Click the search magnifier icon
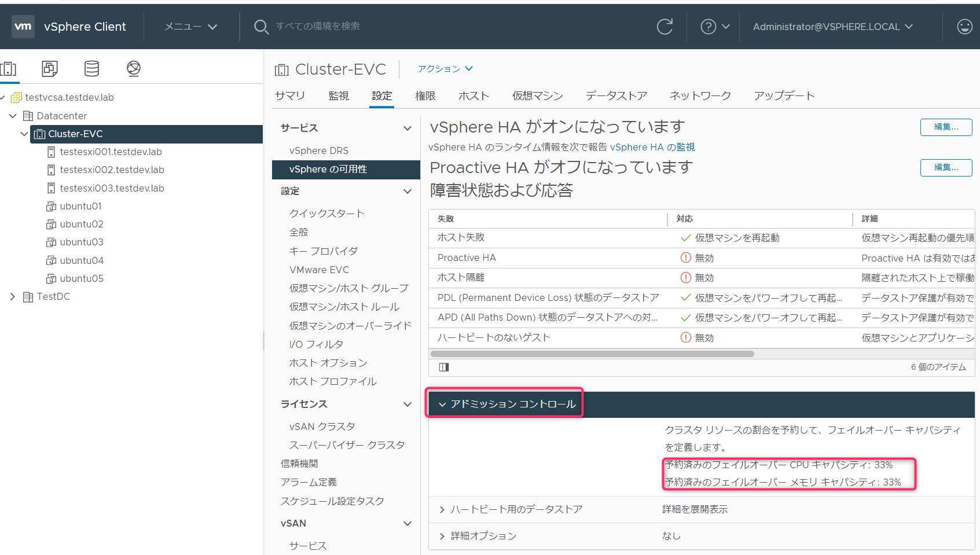The image size is (980, 555). click(261, 27)
